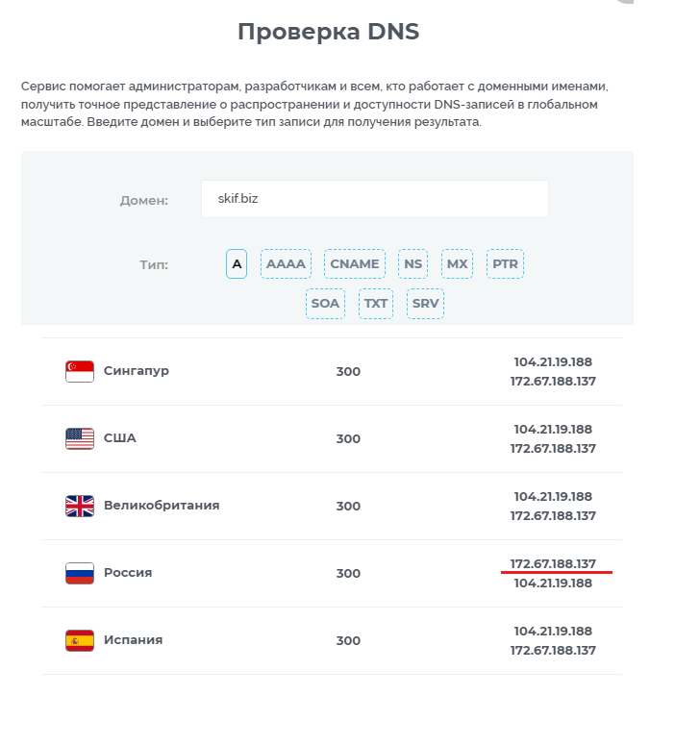Switch to SRV record type
Image resolution: width=700 pixels, height=745 pixels.
click(425, 303)
